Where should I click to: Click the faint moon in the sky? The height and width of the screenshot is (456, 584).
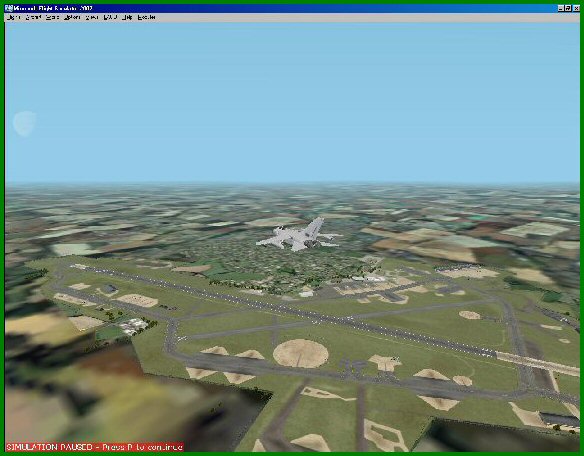[x=25, y=123]
